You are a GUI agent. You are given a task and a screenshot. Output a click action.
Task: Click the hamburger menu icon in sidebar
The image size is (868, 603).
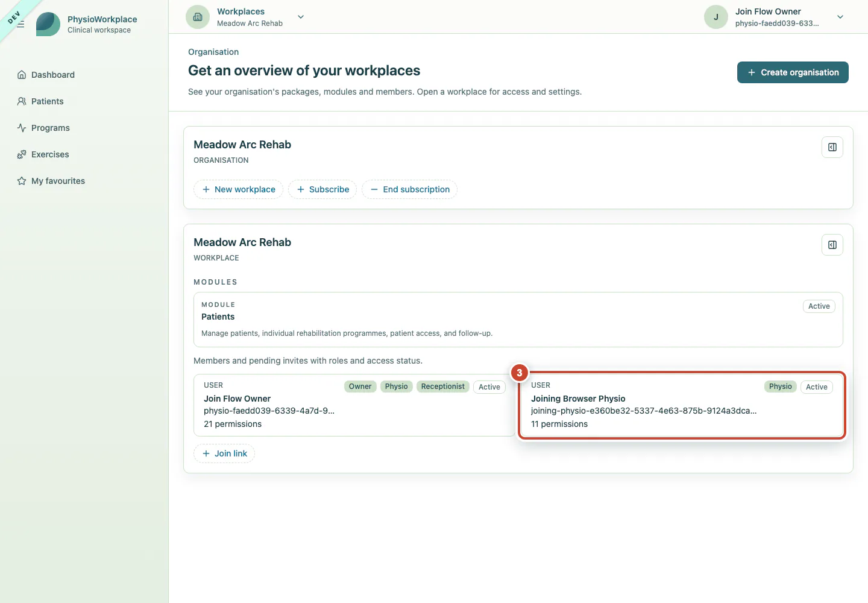20,24
